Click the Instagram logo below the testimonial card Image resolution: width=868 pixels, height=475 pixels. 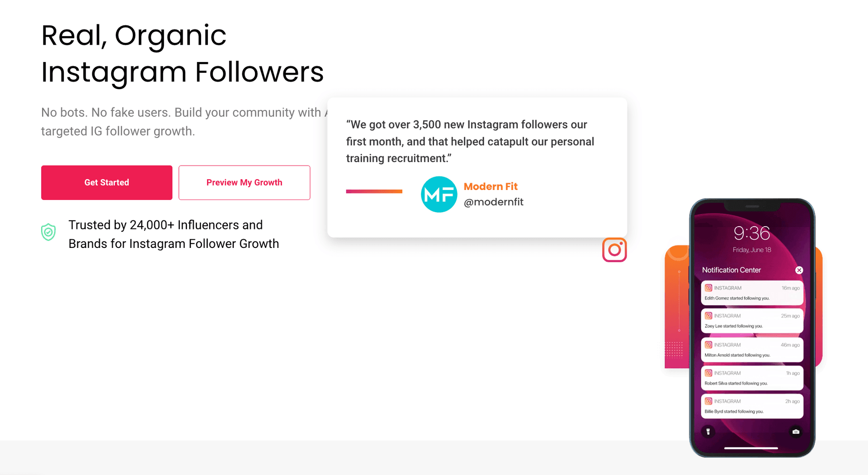coord(614,250)
